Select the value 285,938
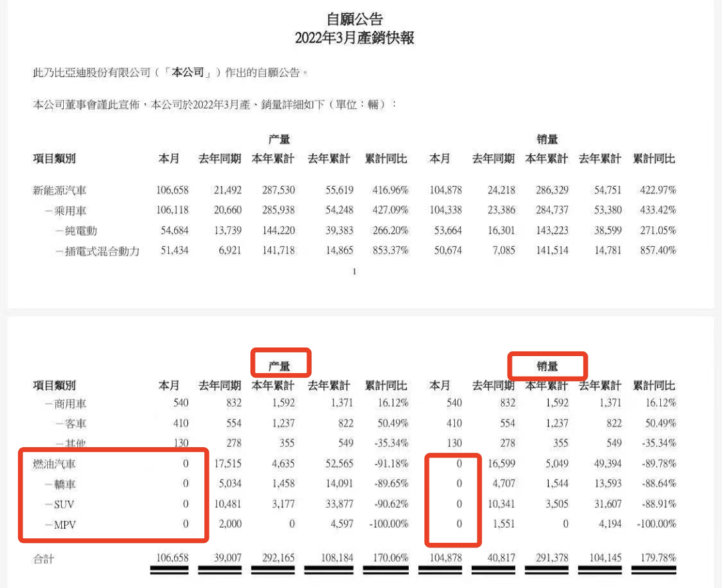722x588 pixels. coord(279,210)
